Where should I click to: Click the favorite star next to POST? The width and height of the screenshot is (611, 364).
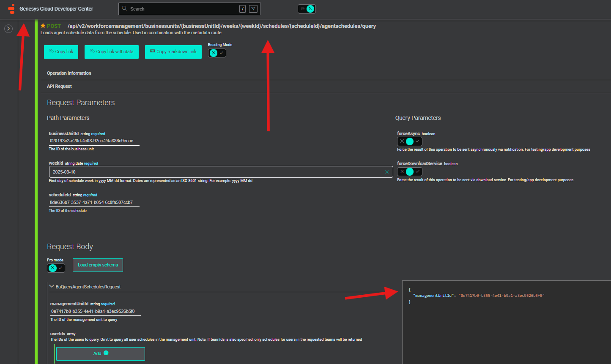pos(43,26)
